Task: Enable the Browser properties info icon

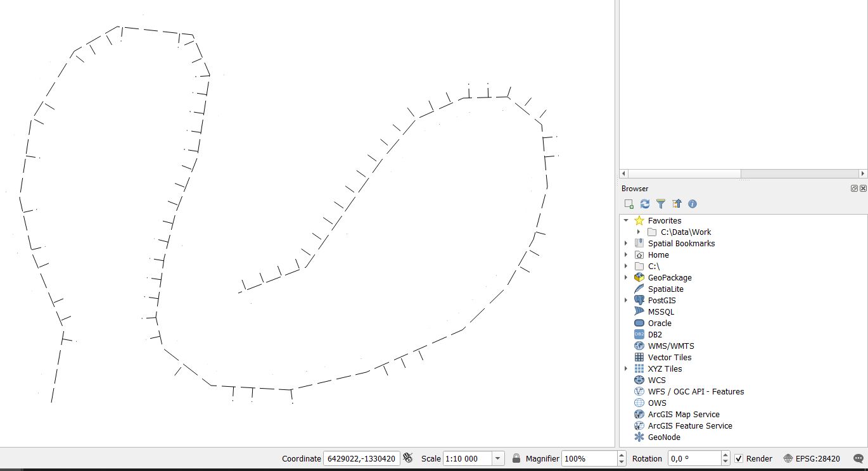Action: point(692,204)
